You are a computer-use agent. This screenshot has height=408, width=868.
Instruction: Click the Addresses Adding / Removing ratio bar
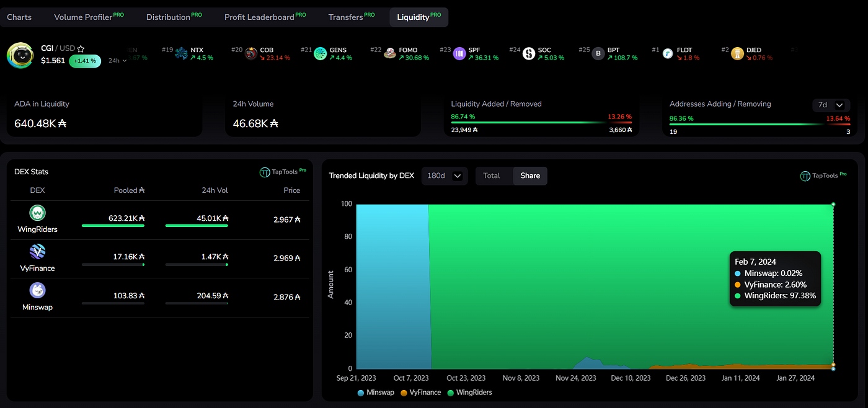point(759,124)
